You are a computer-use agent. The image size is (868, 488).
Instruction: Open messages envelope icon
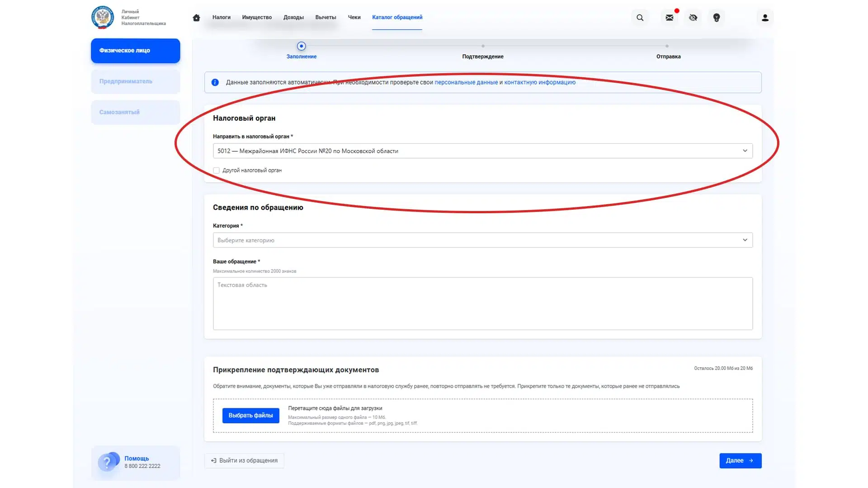click(670, 18)
